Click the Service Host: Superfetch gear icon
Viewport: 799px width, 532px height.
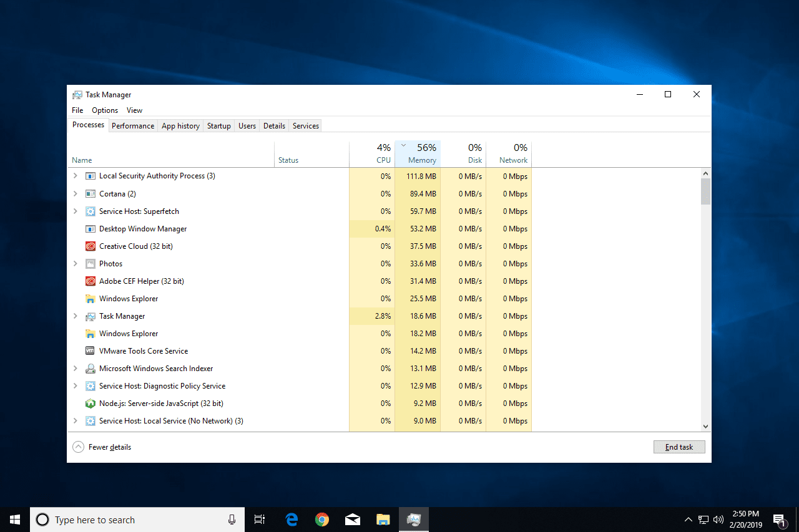coord(90,211)
